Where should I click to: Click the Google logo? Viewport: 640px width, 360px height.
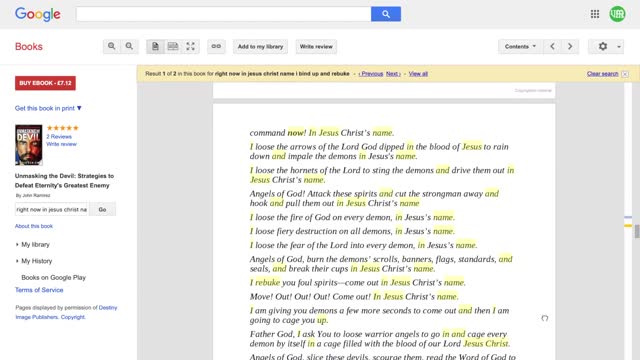click(38, 14)
